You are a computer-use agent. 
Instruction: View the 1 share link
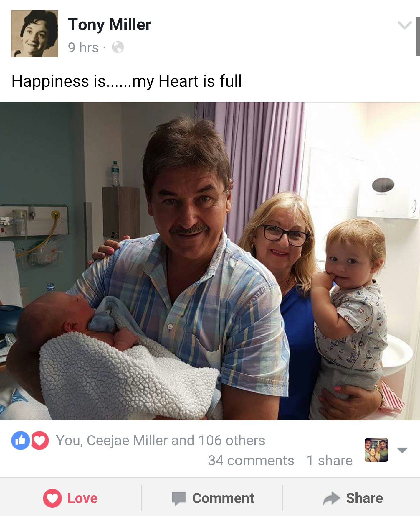tap(330, 460)
